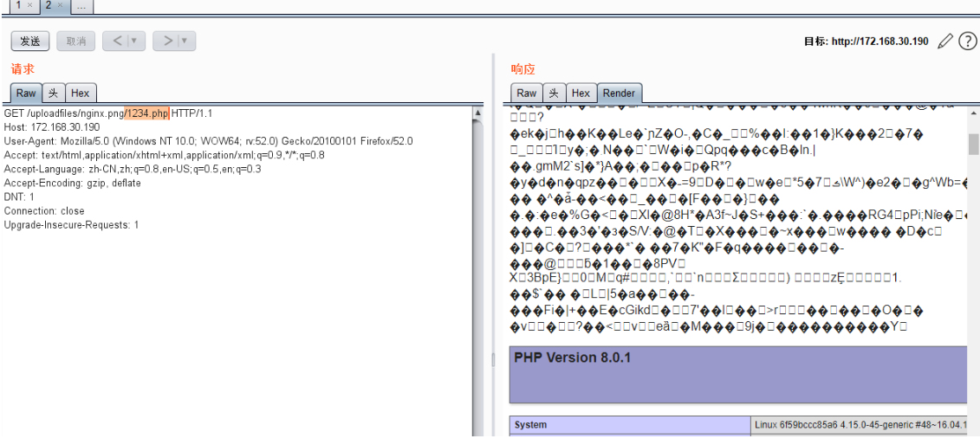Select the request Hex tab
The width and height of the screenshot is (980, 445).
click(x=80, y=93)
